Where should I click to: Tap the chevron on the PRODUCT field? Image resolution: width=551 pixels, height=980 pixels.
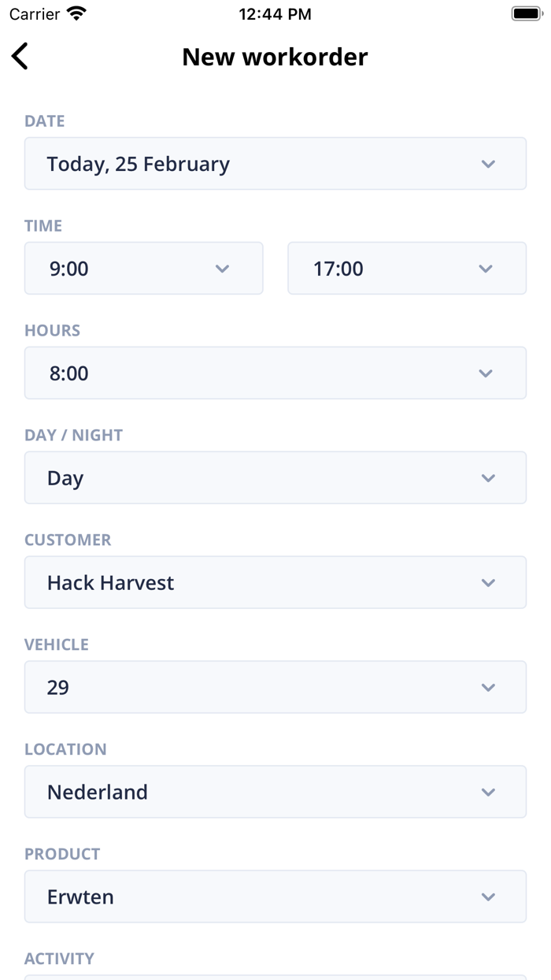[488, 896]
